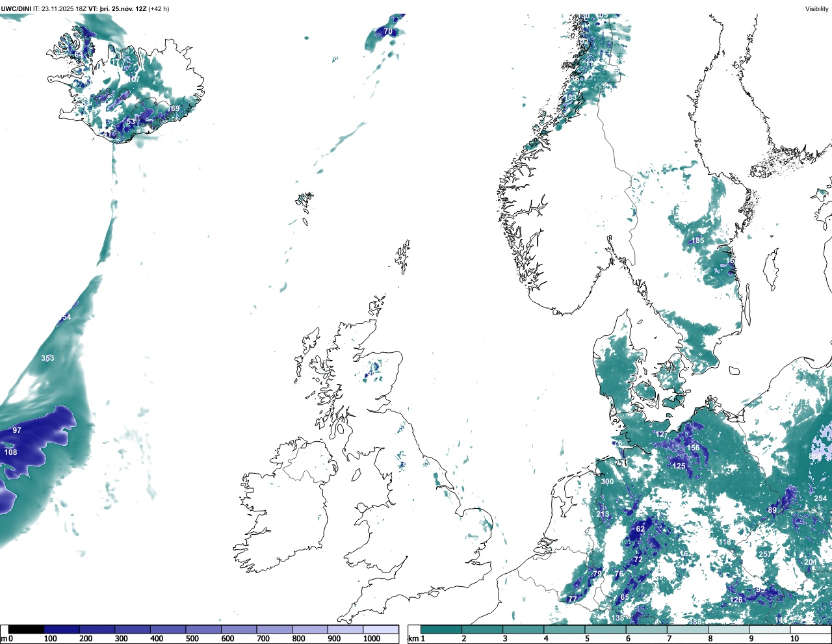
Task: Click the "156" value over northern Germany
Action: coord(694,448)
